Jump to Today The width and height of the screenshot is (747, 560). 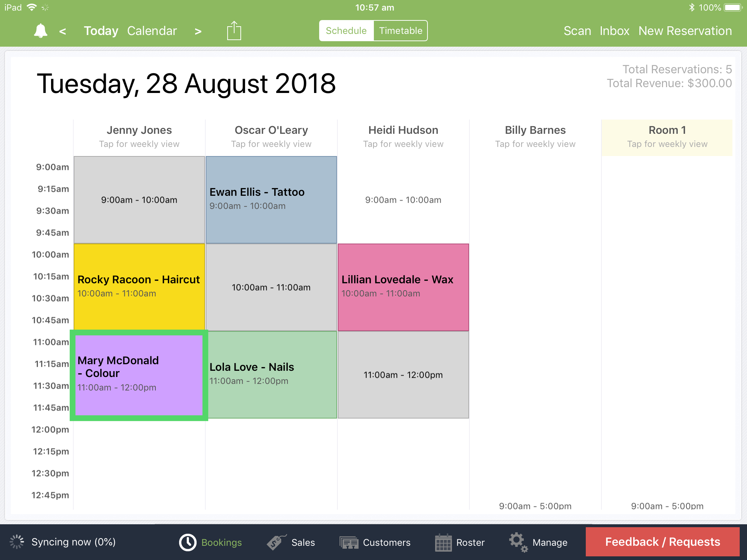click(101, 31)
